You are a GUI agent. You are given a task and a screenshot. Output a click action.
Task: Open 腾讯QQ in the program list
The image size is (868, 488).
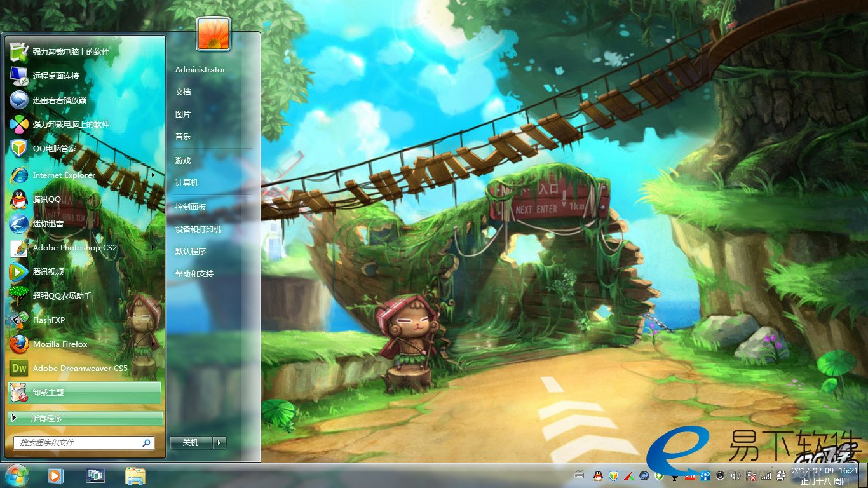84,199
